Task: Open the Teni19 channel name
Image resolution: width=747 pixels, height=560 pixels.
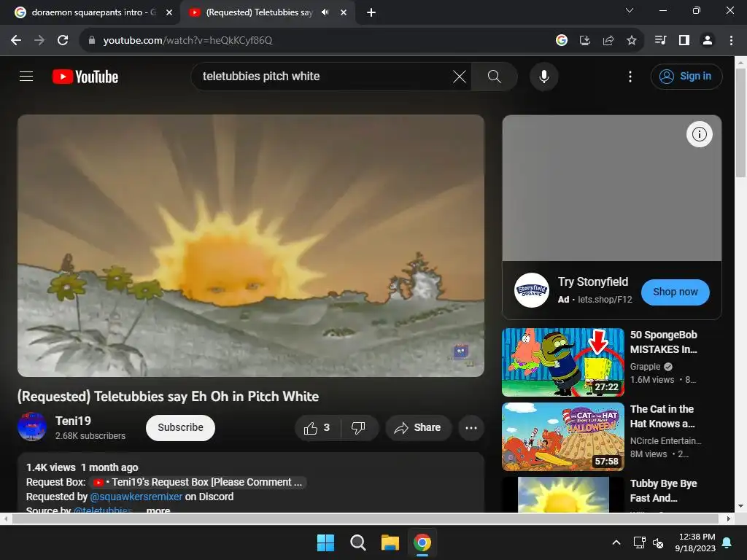Action: tap(73, 421)
